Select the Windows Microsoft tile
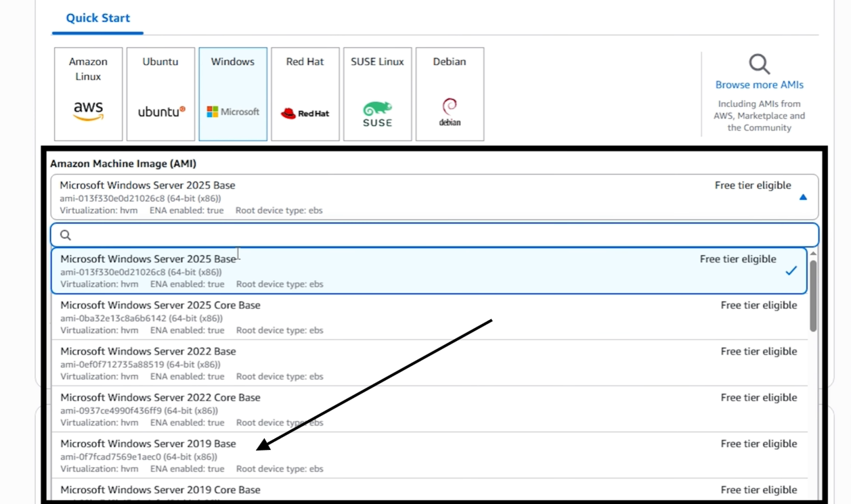The image size is (851, 504). click(233, 94)
